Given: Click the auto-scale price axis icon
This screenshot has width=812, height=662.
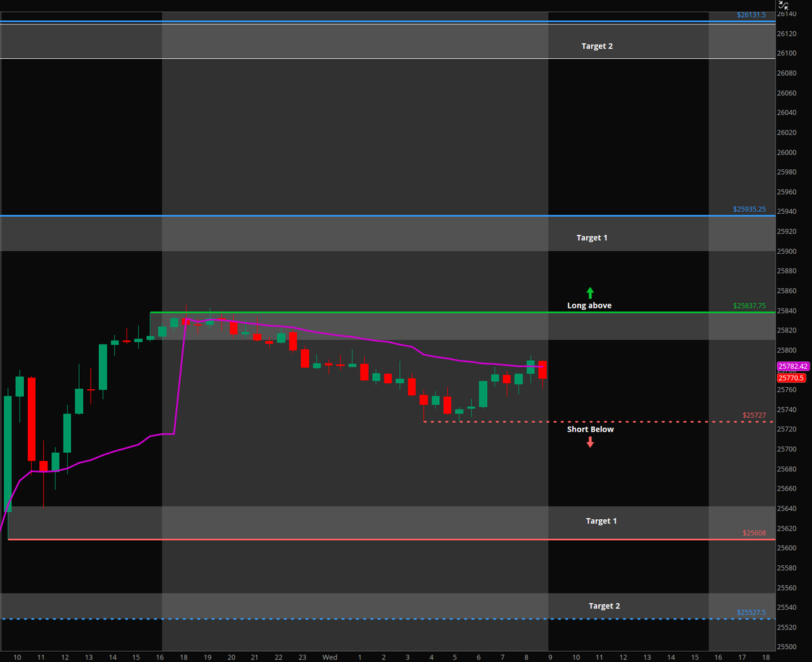Looking at the screenshot, I should [x=783, y=7].
